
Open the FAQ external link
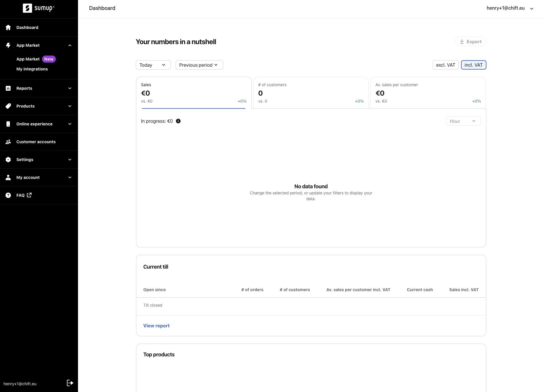pos(24,195)
